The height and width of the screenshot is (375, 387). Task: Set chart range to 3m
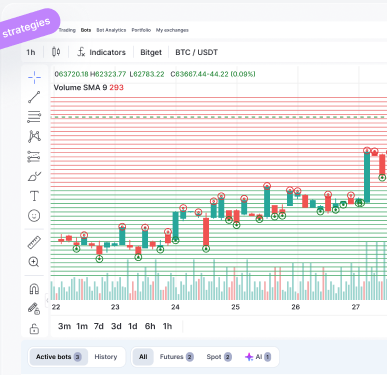point(64,326)
